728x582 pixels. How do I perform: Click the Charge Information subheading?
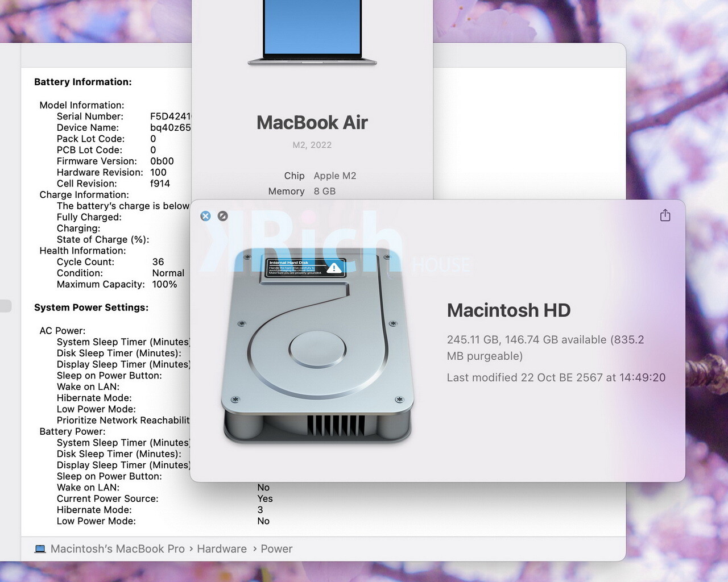84,195
